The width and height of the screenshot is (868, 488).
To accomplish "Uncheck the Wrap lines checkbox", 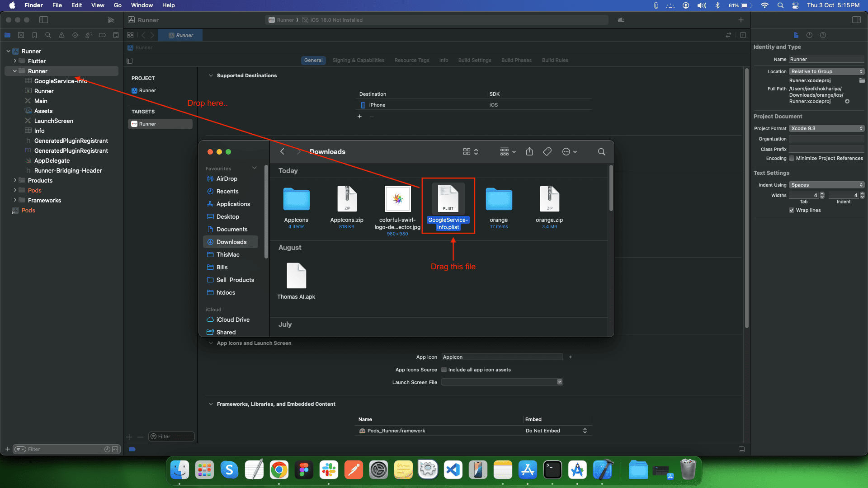I will coord(792,211).
